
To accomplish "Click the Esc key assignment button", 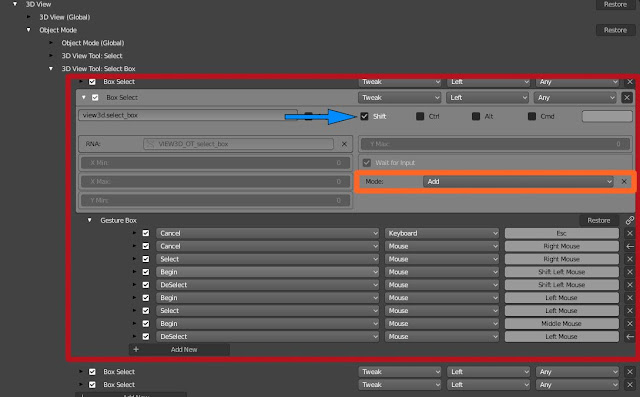I will (x=562, y=233).
